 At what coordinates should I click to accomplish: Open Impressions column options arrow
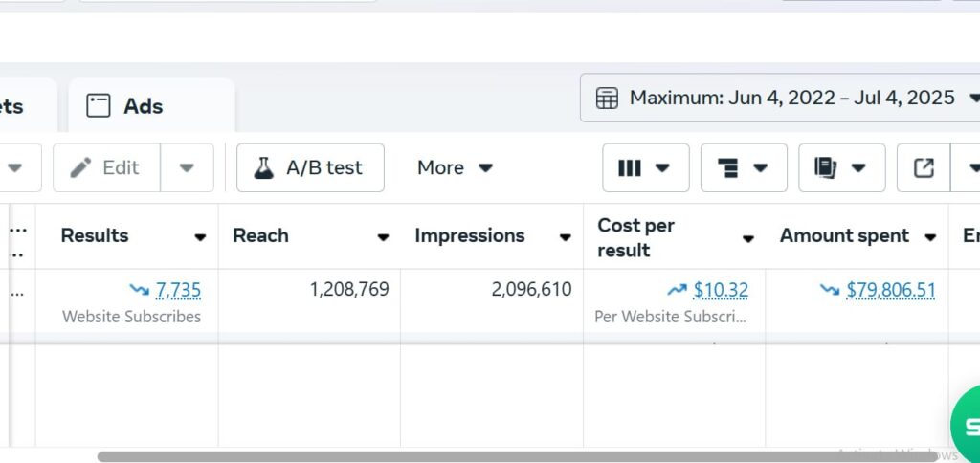566,237
